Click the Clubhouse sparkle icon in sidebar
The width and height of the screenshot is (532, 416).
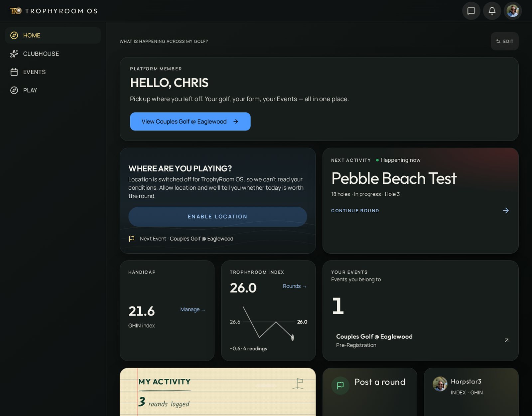[x=14, y=54]
